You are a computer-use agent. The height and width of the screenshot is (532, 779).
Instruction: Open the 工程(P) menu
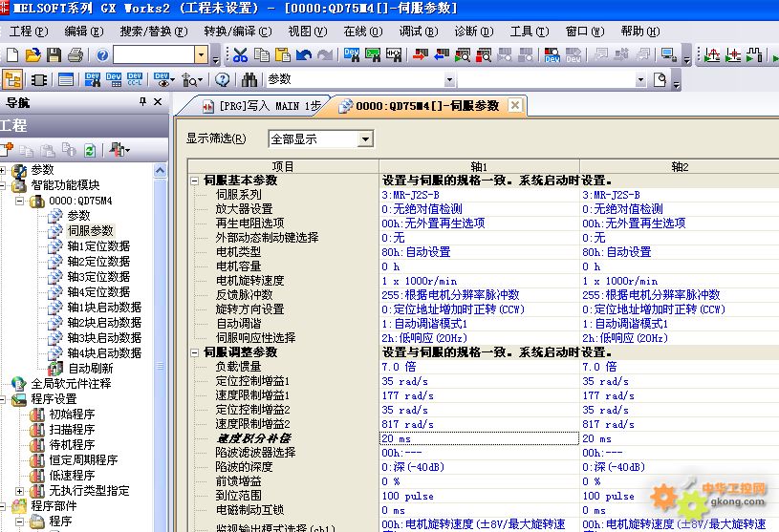[29, 32]
